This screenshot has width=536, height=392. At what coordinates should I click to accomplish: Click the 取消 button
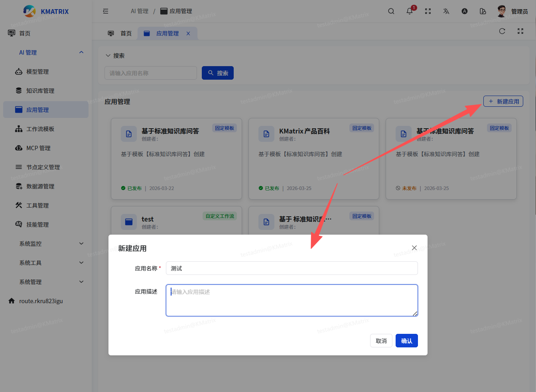click(x=381, y=341)
